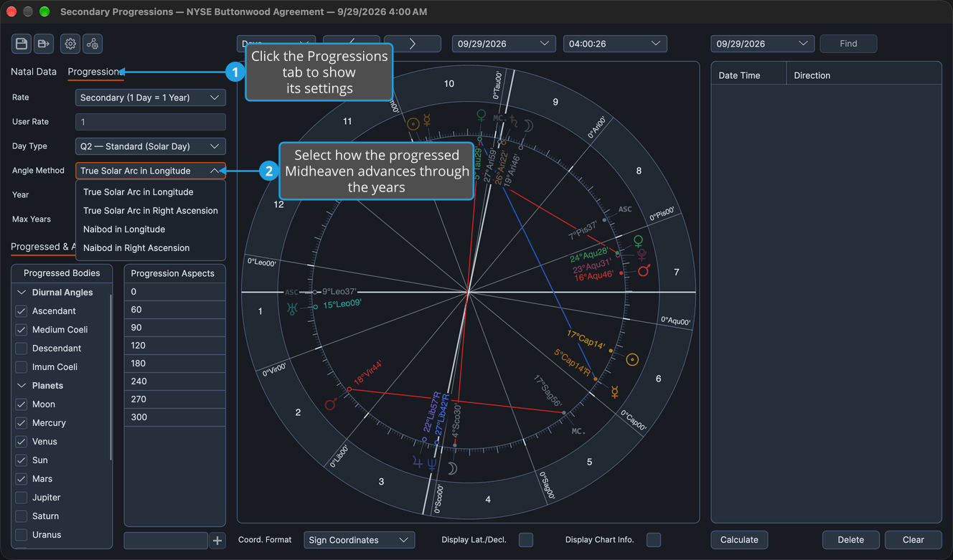
Task: Open the Day Type dropdown
Action: [x=151, y=146]
